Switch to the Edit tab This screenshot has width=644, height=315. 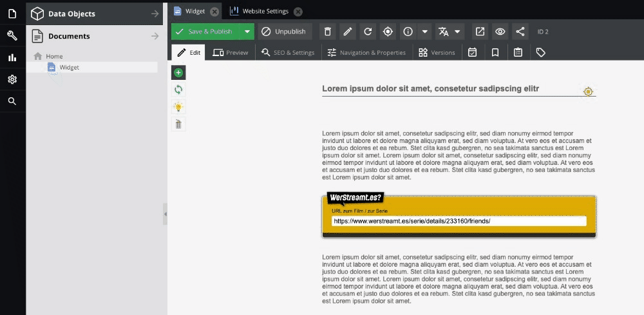tap(189, 53)
